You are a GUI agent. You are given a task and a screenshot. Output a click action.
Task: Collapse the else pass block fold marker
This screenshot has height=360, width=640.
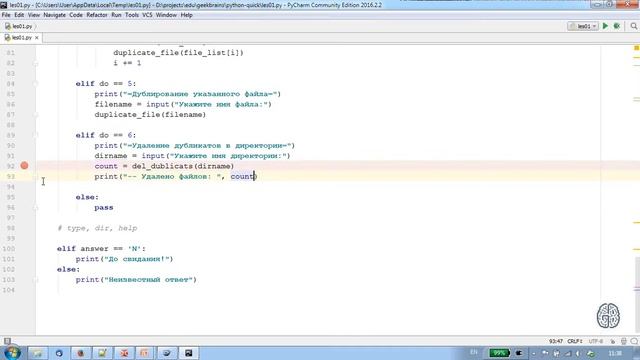click(36, 207)
